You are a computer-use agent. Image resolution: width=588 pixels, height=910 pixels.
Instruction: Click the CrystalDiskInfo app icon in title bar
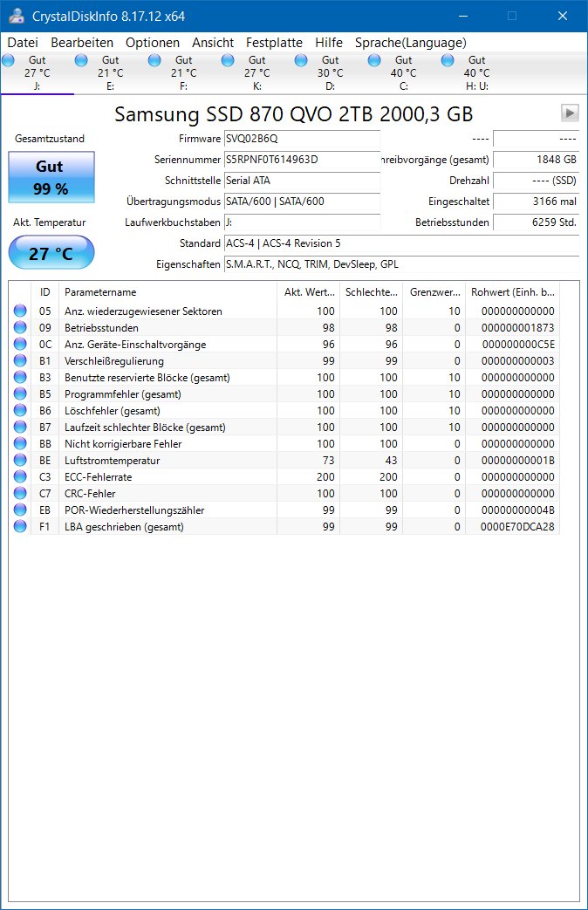[17, 17]
